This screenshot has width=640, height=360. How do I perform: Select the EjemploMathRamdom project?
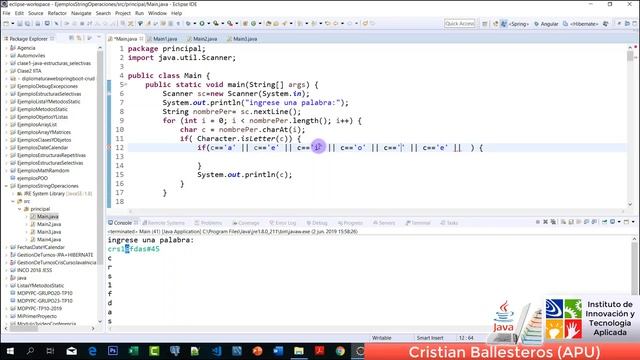40,171
